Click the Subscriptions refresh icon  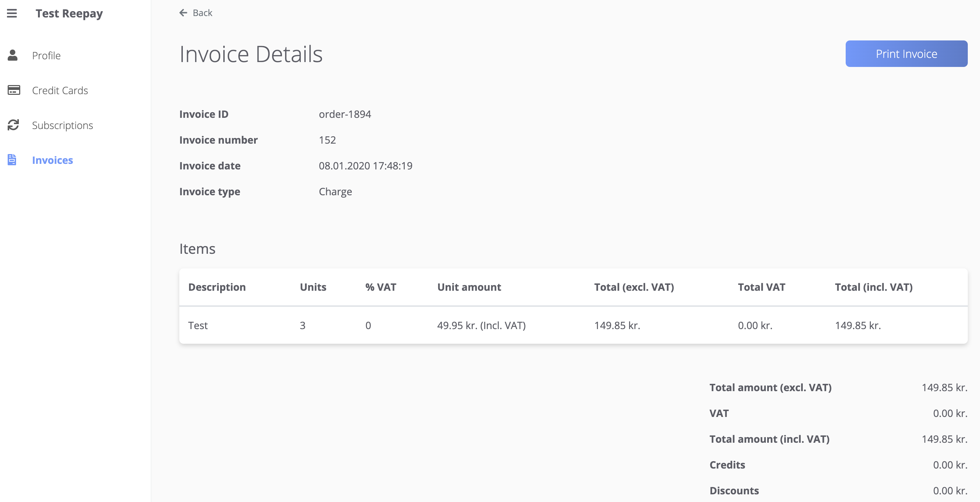point(13,125)
